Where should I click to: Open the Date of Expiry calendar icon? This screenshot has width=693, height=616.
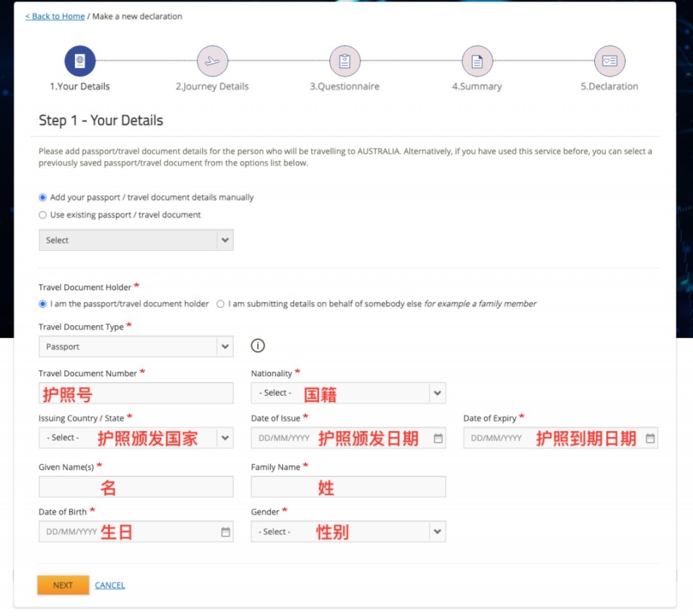pos(650,438)
